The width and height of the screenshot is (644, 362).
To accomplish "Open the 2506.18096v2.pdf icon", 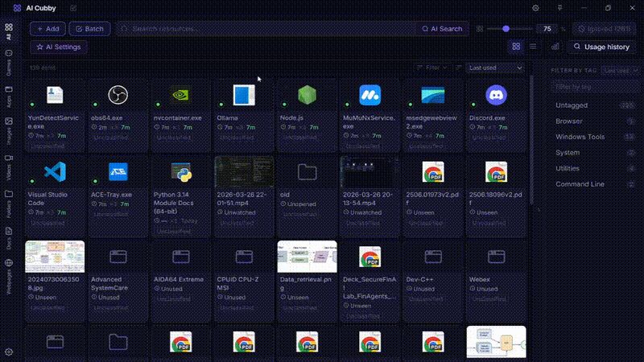I will [496, 171].
